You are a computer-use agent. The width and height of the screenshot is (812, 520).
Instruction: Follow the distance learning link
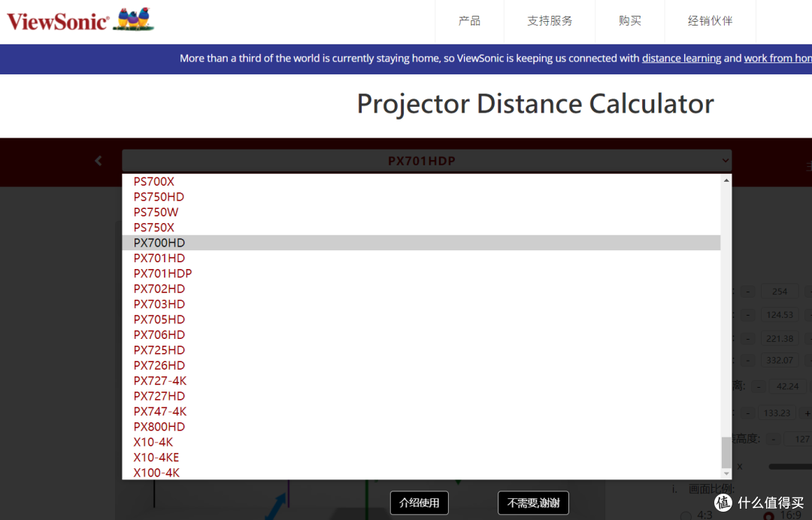pos(681,59)
